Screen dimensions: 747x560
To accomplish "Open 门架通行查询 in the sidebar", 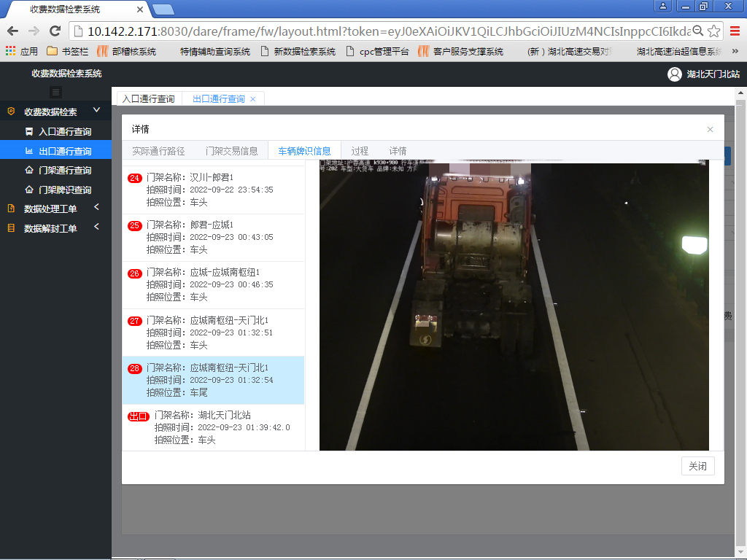I will (x=55, y=170).
